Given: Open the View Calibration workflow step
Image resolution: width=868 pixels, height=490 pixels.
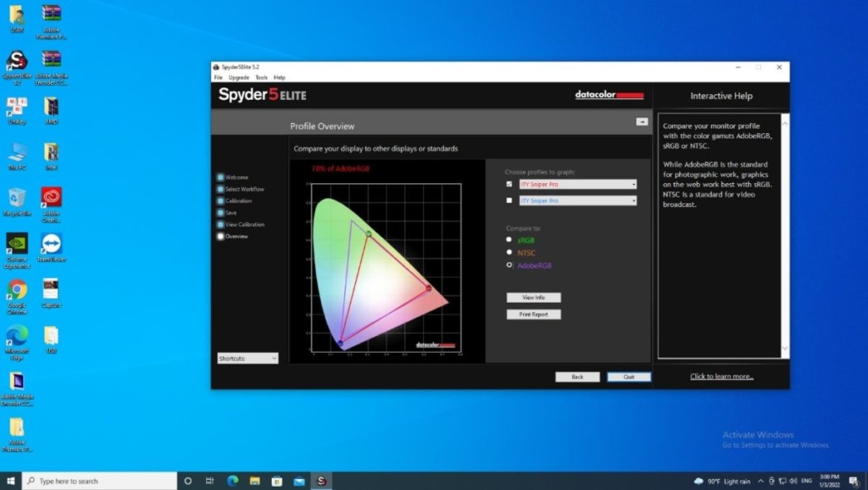Looking at the screenshot, I should [x=220, y=224].
